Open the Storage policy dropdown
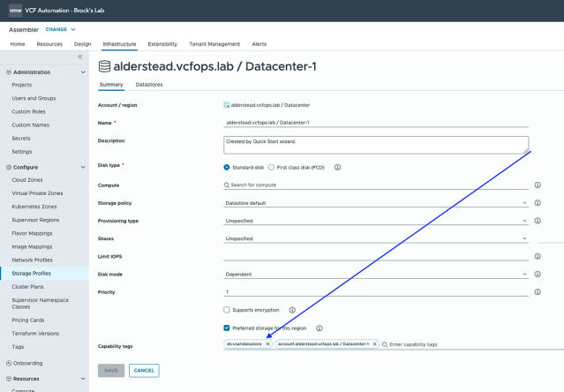The width and height of the screenshot is (564, 392). (x=376, y=203)
